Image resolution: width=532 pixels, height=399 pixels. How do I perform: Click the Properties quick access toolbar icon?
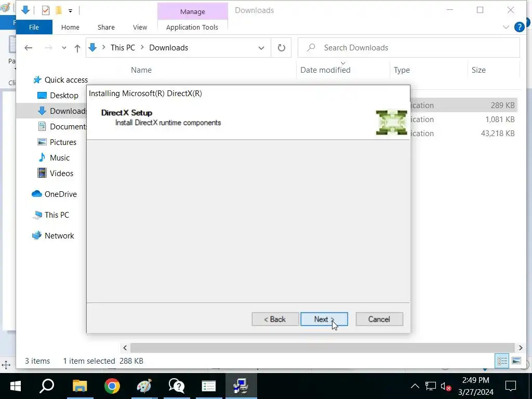tap(46, 10)
